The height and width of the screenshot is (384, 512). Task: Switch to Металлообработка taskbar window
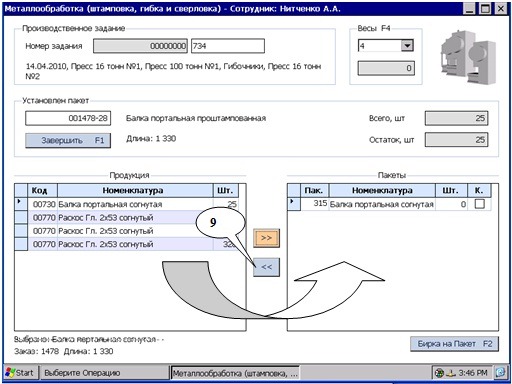(235, 373)
